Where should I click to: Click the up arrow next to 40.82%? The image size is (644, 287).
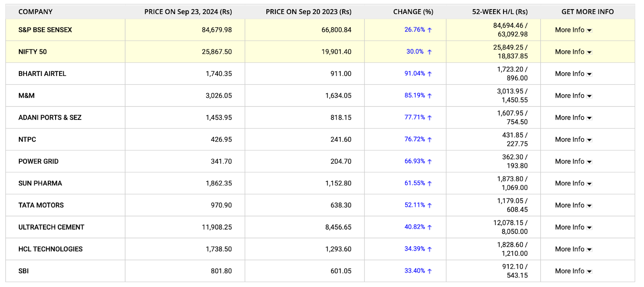[x=429, y=227]
